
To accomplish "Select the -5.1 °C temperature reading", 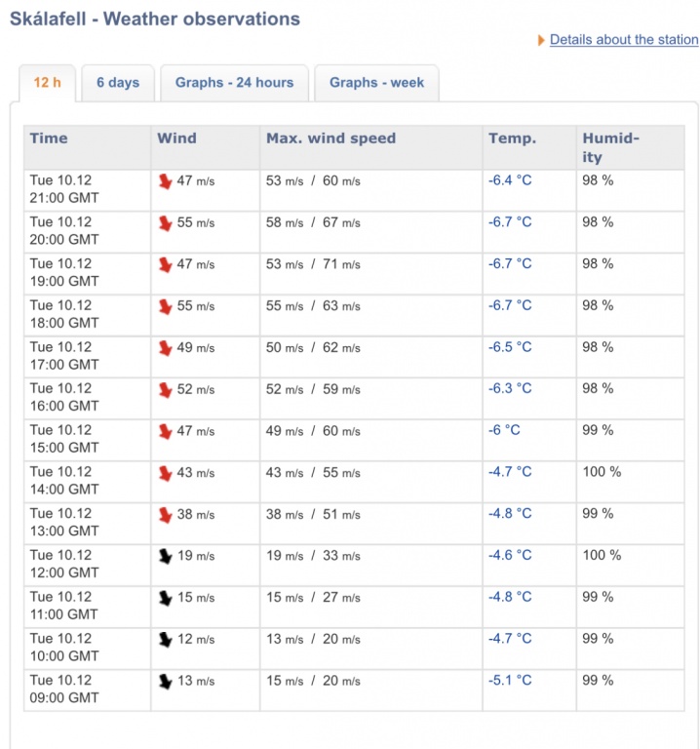I will pyautogui.click(x=510, y=681).
